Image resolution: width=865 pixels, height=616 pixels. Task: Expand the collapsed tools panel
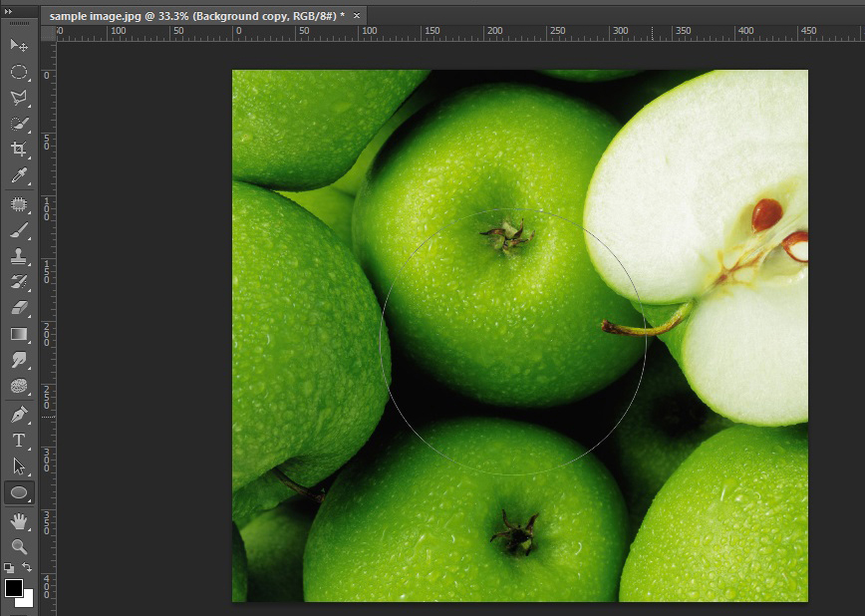(x=8, y=12)
